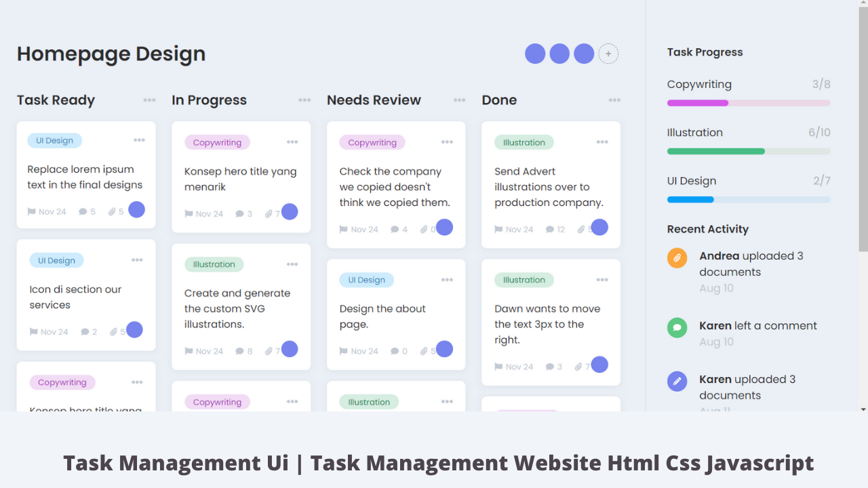Click UI Design tag on Icon di section card
Screen dimensions: 868x488
(x=56, y=260)
